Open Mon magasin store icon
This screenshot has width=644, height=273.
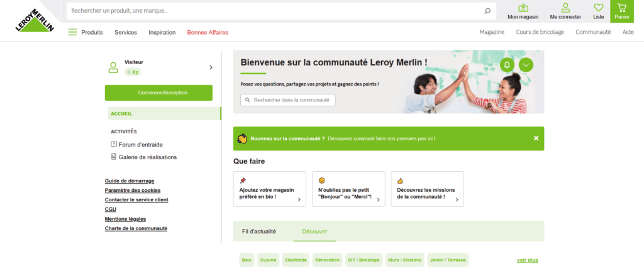523,8
